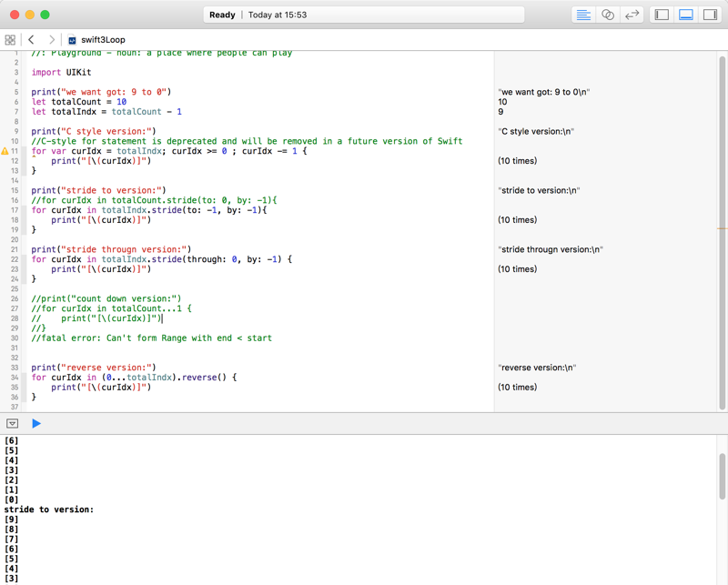
Task: Click the console output vertical scrollbar
Action: pyautogui.click(x=722, y=476)
